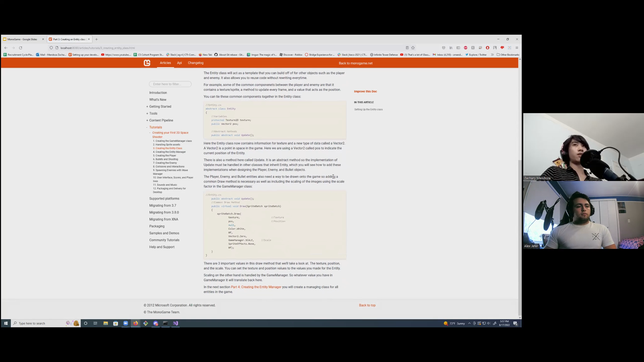Click the Improve this Doc link
The height and width of the screenshot is (362, 644).
[365, 91]
